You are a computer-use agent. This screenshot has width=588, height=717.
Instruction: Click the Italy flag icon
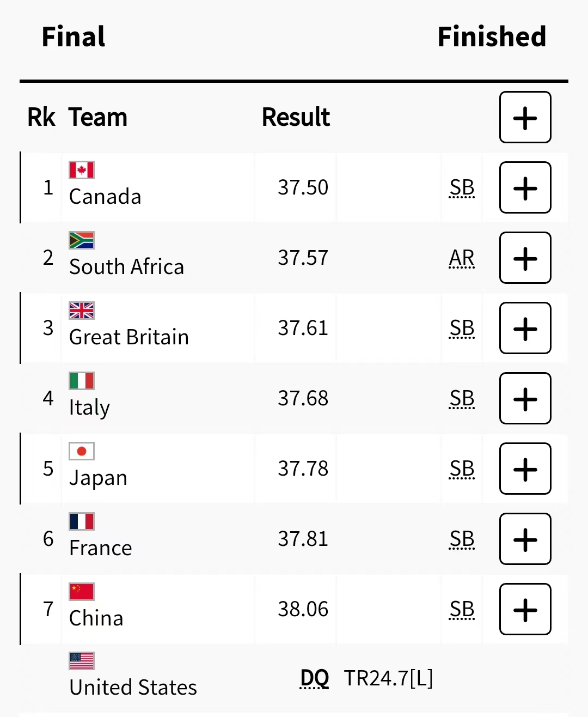[82, 381]
